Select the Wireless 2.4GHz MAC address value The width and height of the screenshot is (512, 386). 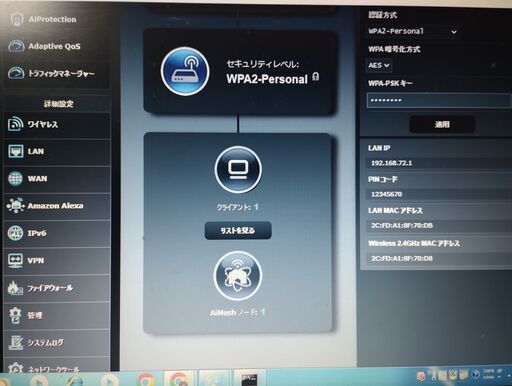(x=402, y=258)
